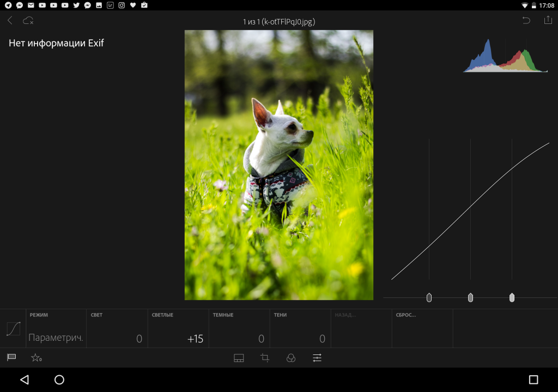
Task: Select the Темные adjustment value
Action: click(x=239, y=329)
